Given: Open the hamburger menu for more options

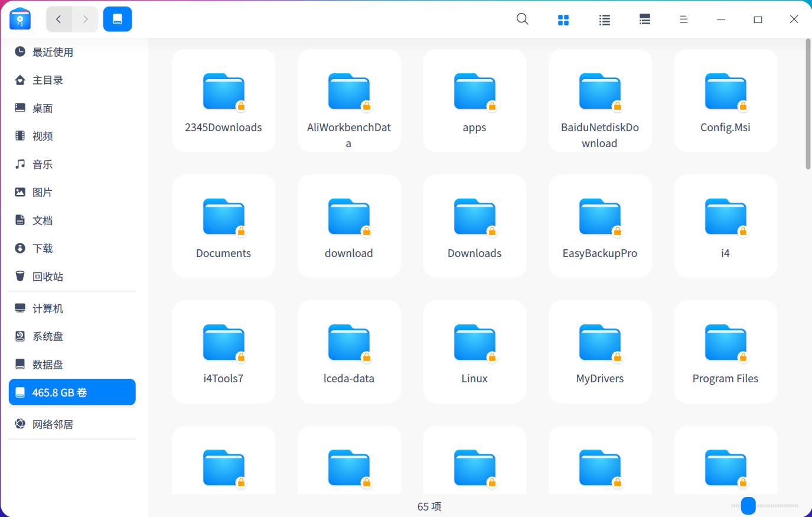Looking at the screenshot, I should pos(683,19).
